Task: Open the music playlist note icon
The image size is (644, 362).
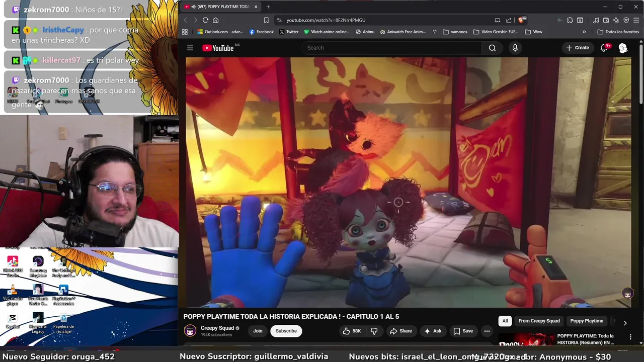Action: coord(596,20)
